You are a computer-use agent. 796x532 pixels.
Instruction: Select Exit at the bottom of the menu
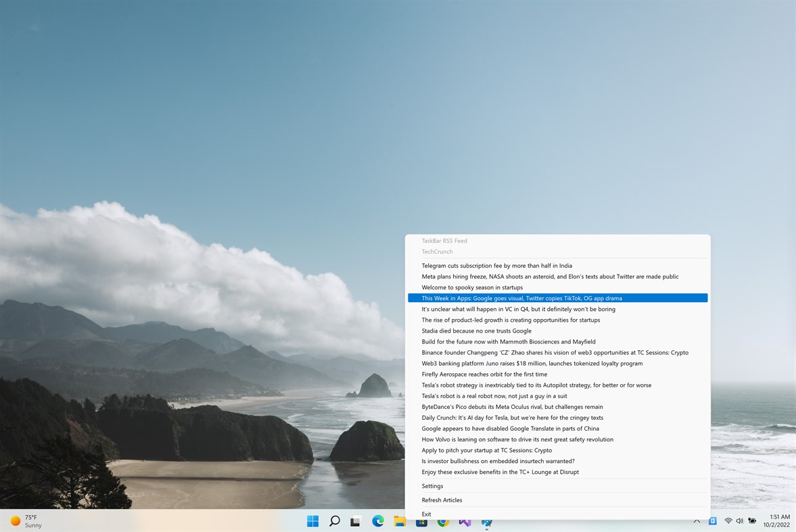pos(426,514)
